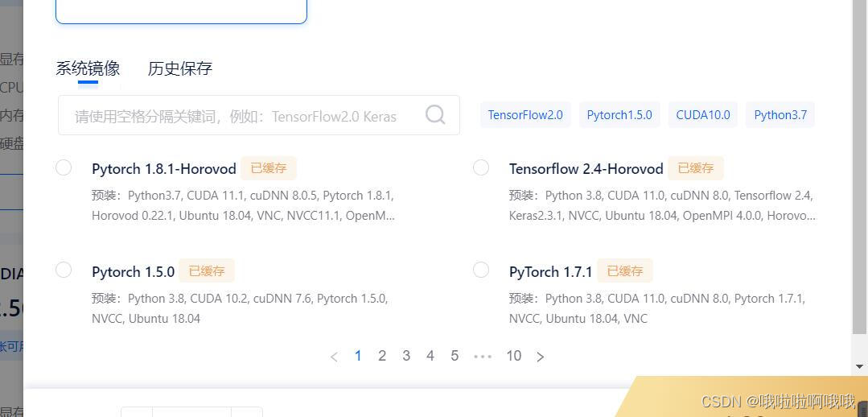Click the keyword search input field
This screenshot has height=417, width=868.
(x=258, y=115)
